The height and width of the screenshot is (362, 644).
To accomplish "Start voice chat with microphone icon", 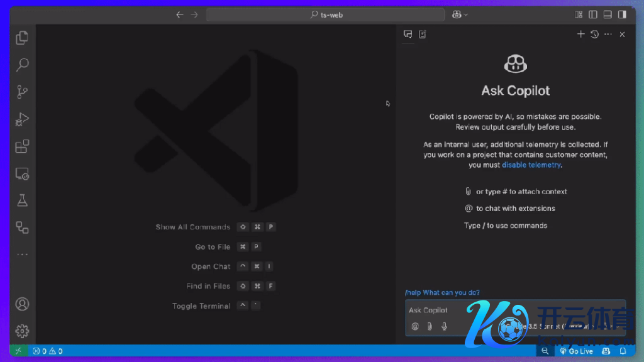I will [x=445, y=326].
